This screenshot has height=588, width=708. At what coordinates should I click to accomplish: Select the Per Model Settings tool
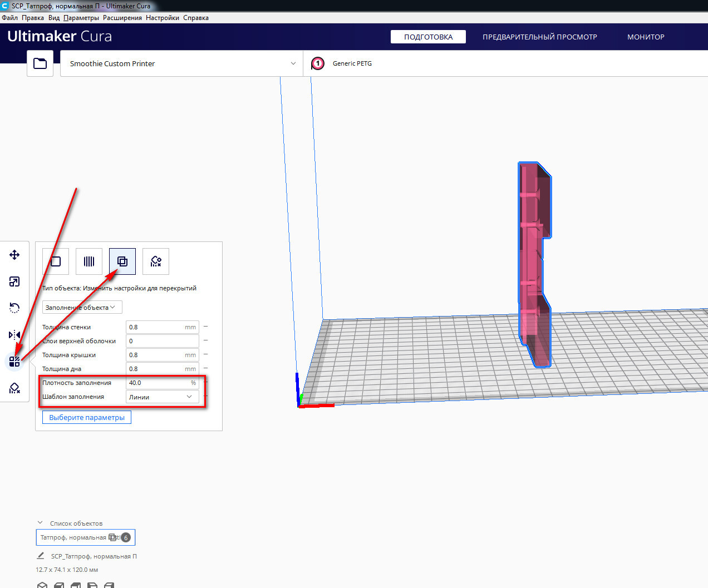point(14,362)
